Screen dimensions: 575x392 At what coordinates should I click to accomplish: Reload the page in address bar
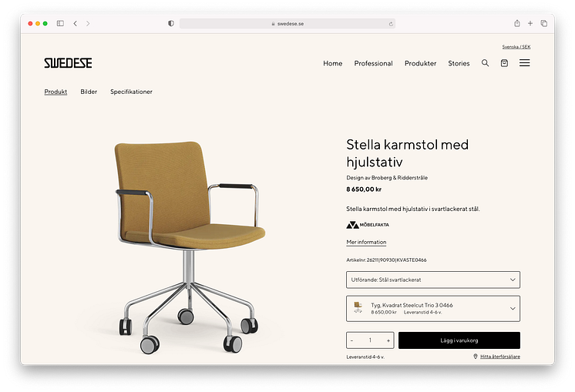point(391,24)
